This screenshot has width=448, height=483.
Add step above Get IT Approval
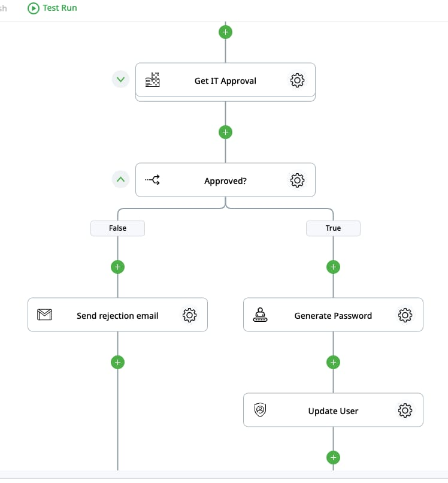225,32
